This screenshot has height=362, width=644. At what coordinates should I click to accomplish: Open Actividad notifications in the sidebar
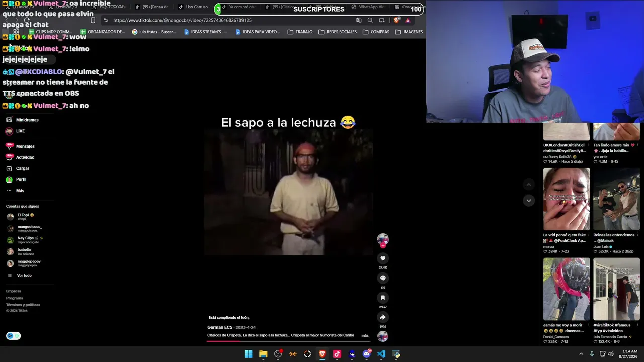click(20, 157)
